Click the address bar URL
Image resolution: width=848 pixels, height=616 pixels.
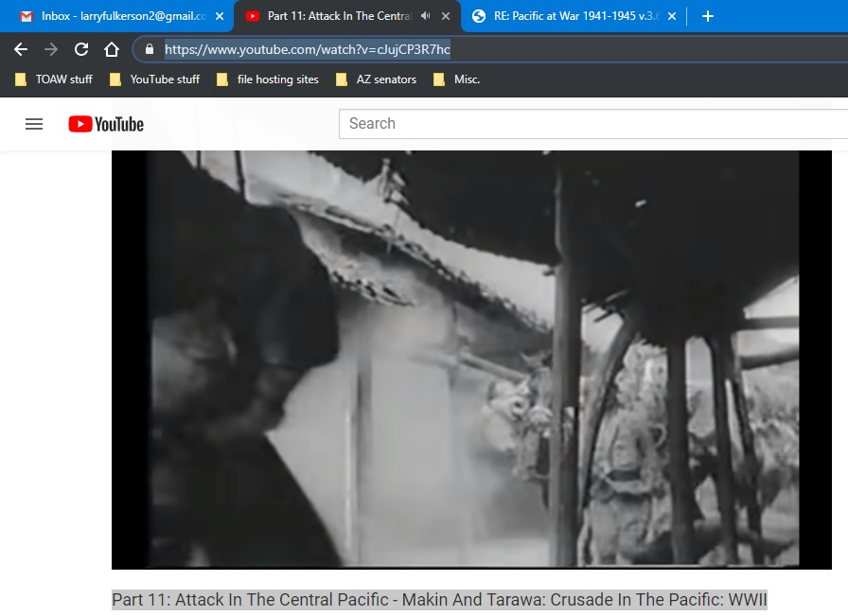point(308,49)
